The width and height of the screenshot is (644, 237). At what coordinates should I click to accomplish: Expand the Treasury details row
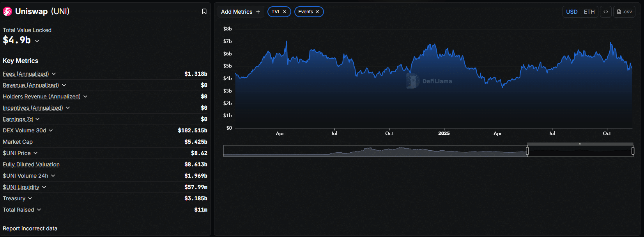point(30,198)
